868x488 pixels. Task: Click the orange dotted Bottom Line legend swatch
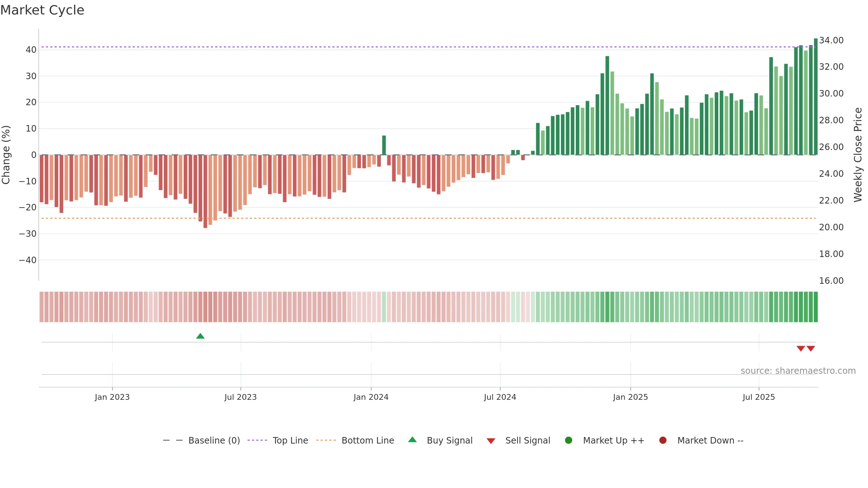pyautogui.click(x=326, y=440)
